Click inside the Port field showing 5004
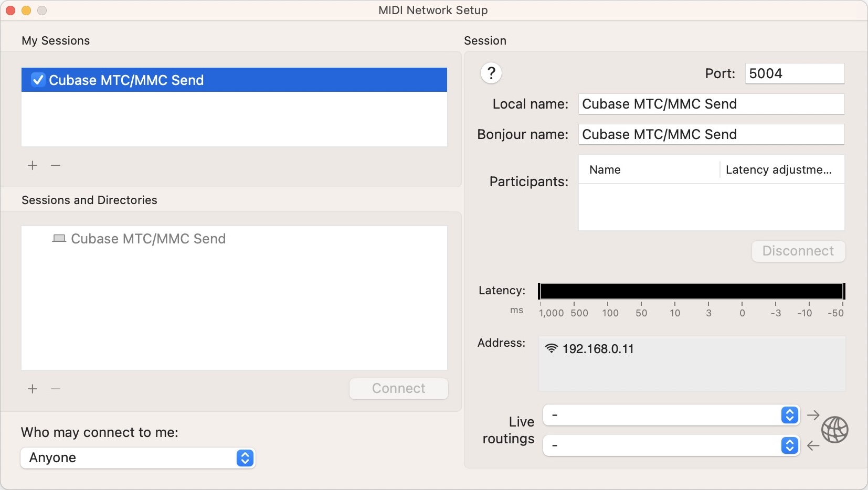Screen dimensions: 868x490 [x=795, y=73]
